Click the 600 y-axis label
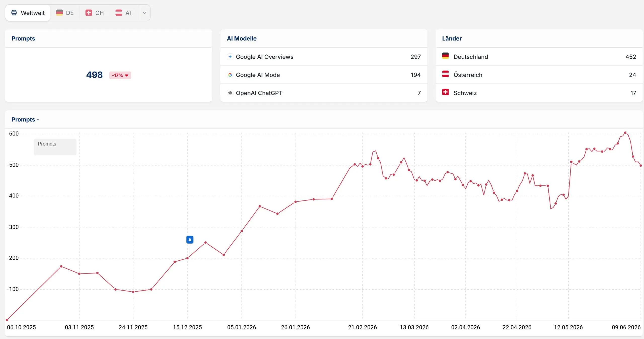This screenshot has width=644, height=339. pos(14,134)
